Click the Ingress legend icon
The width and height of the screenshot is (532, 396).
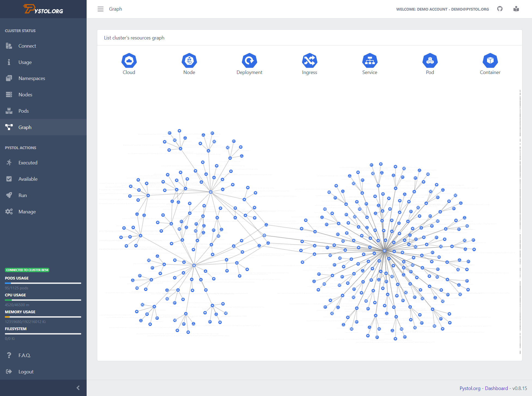coord(309,60)
